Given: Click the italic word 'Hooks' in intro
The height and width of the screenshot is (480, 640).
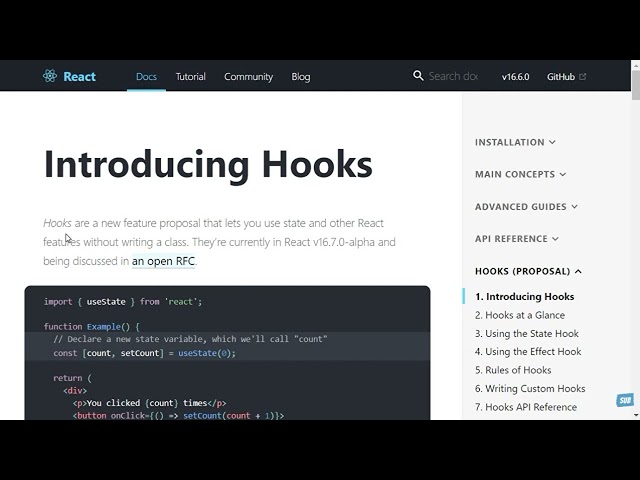Looking at the screenshot, I should [x=57, y=223].
